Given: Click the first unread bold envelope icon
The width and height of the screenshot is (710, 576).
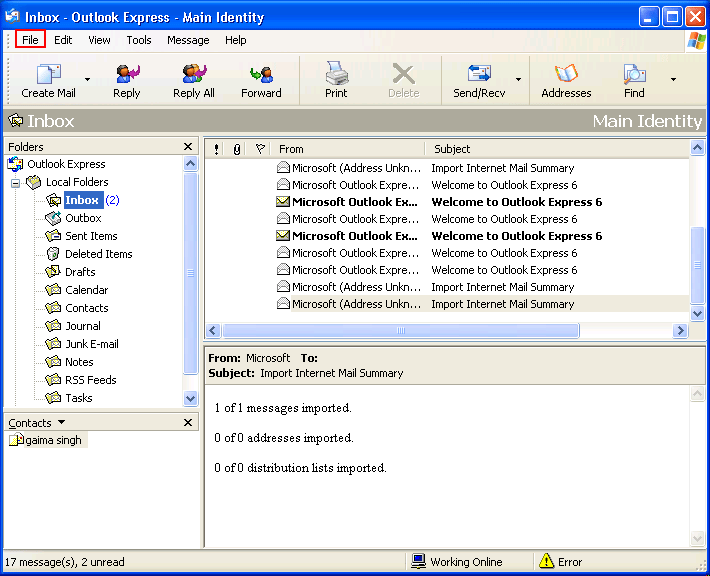Looking at the screenshot, I should coord(283,202).
